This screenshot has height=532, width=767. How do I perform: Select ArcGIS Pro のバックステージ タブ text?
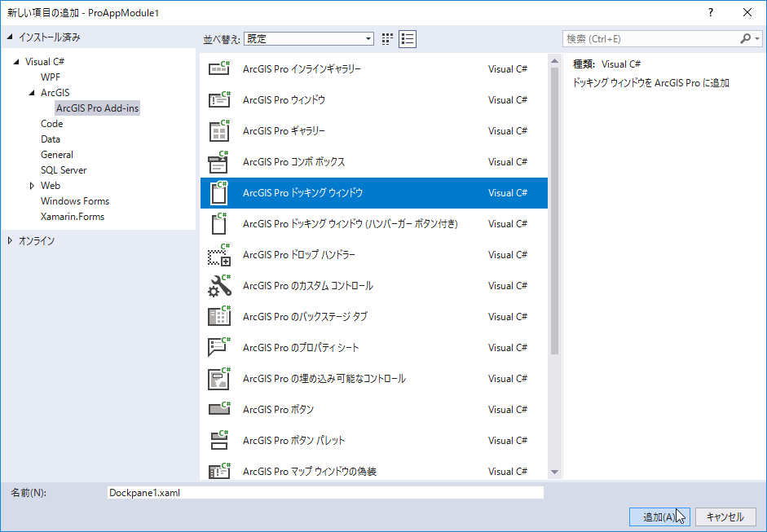click(x=305, y=317)
